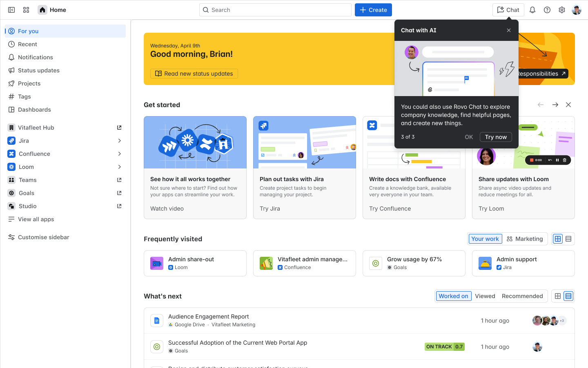Open Dashboards in sidebar
Image resolution: width=588 pixels, height=368 pixels.
click(65, 110)
